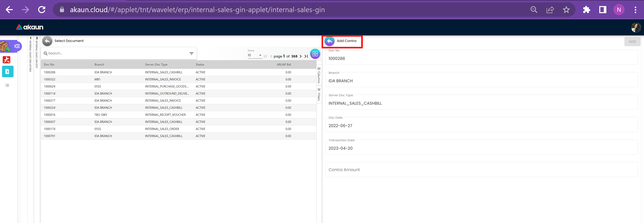644x223 pixels.
Task: Select document row 1000322
Action: click(49, 79)
